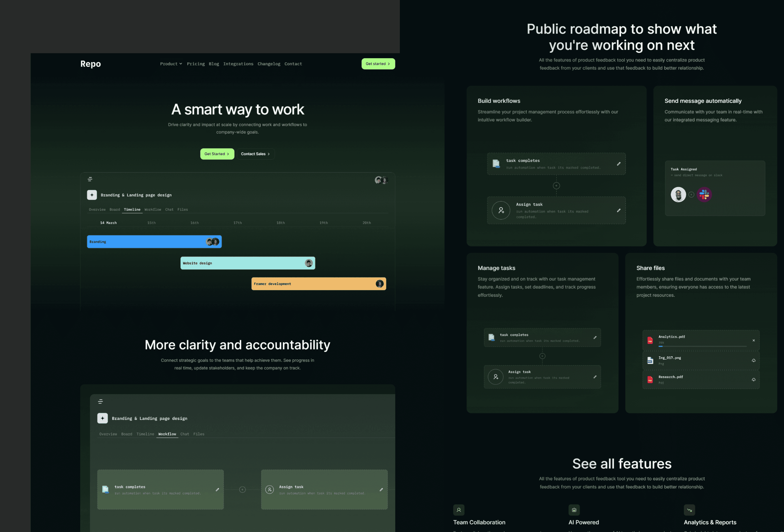The height and width of the screenshot is (532, 784).
Task: Edit task completes in the Manage tasks card
Action: (595, 338)
